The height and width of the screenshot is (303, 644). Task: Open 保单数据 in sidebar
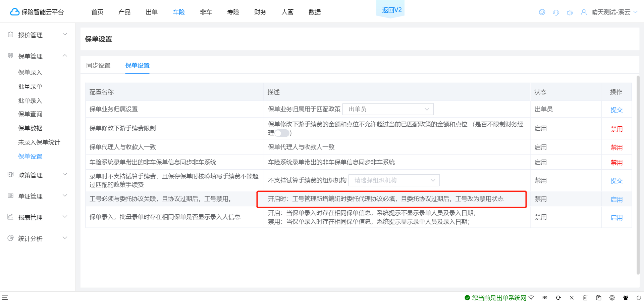coord(30,128)
